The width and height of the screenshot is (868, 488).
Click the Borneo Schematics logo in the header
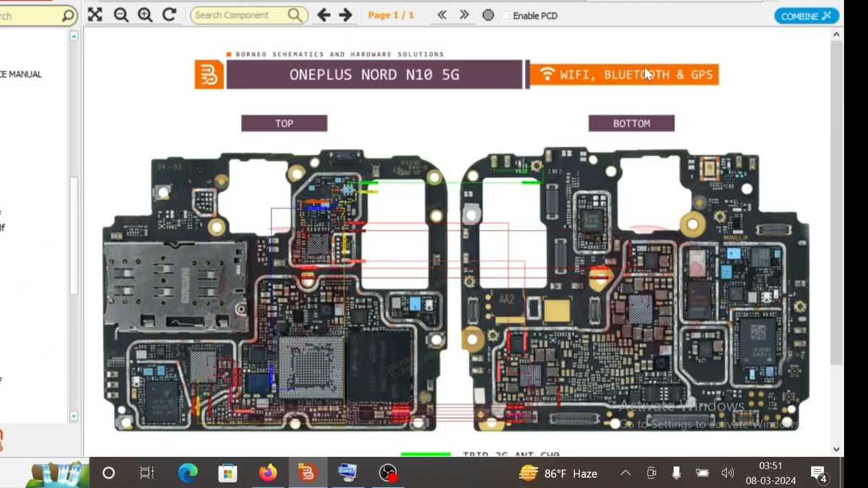209,74
